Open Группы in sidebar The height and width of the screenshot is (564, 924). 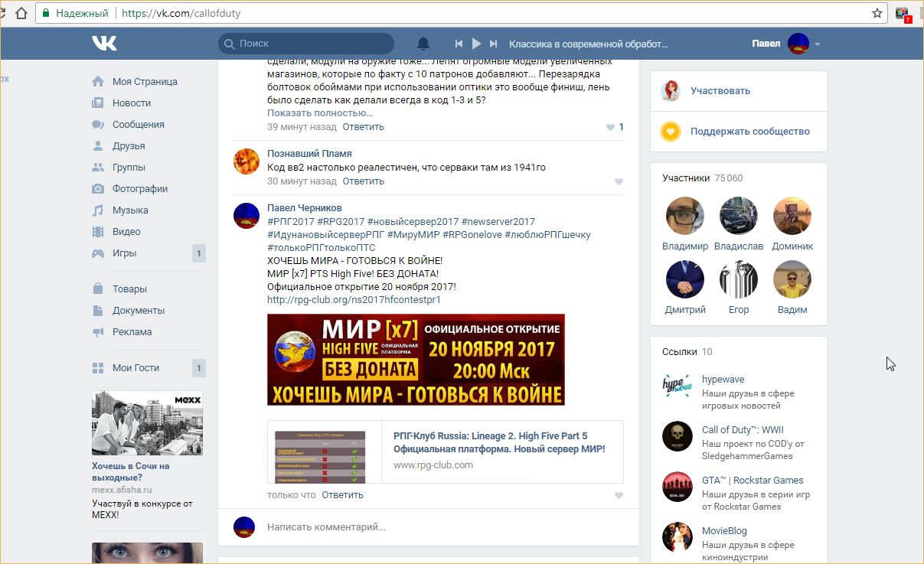(x=129, y=167)
